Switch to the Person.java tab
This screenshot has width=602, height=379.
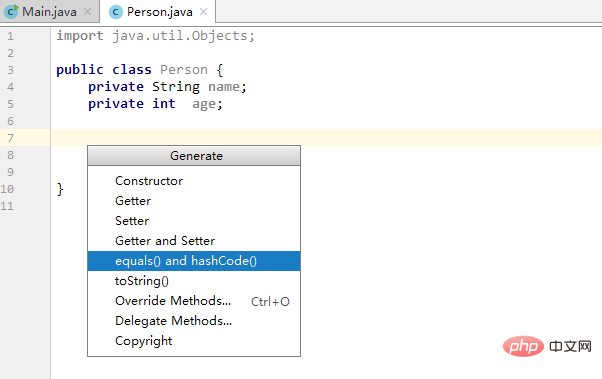coord(157,12)
